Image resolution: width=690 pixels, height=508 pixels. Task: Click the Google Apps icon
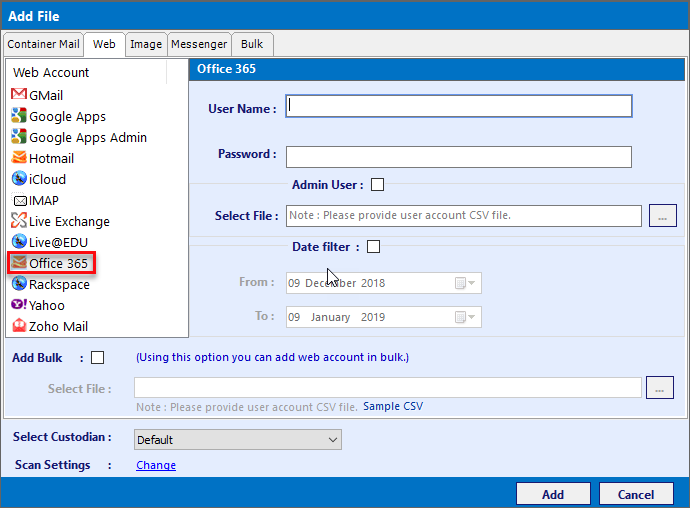point(18,115)
